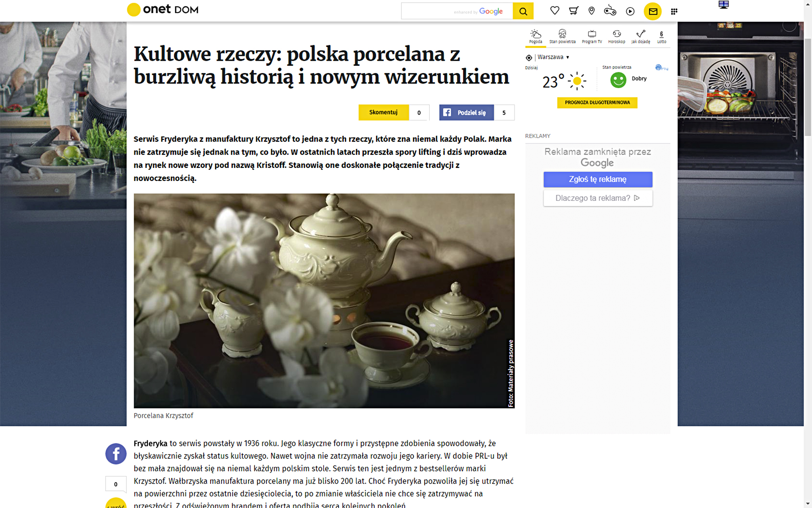Click the green air quality smiley
812x508 pixels.
click(618, 80)
